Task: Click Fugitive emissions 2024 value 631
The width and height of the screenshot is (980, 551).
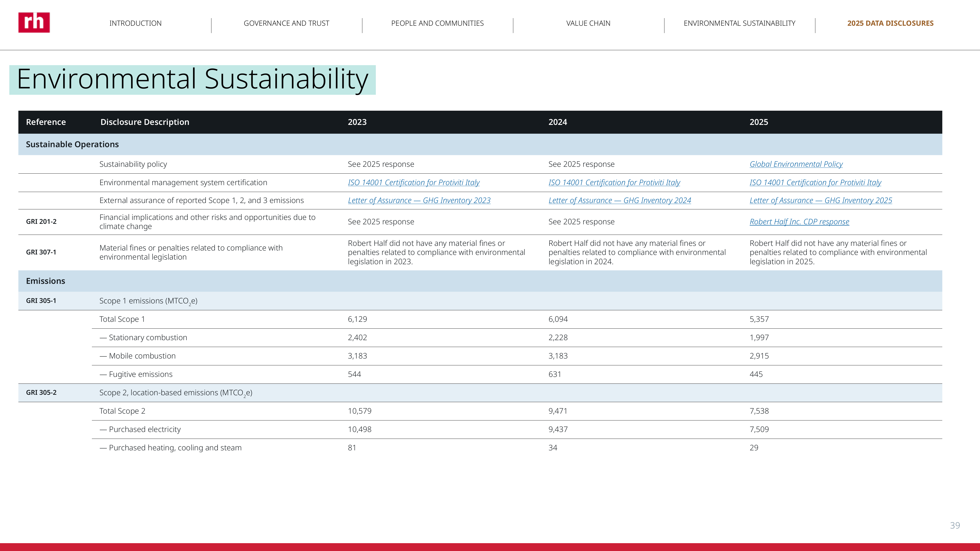Action: 555,374
